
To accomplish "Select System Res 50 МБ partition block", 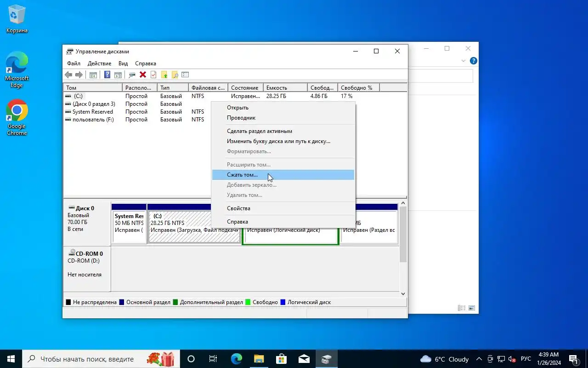I will point(129,224).
